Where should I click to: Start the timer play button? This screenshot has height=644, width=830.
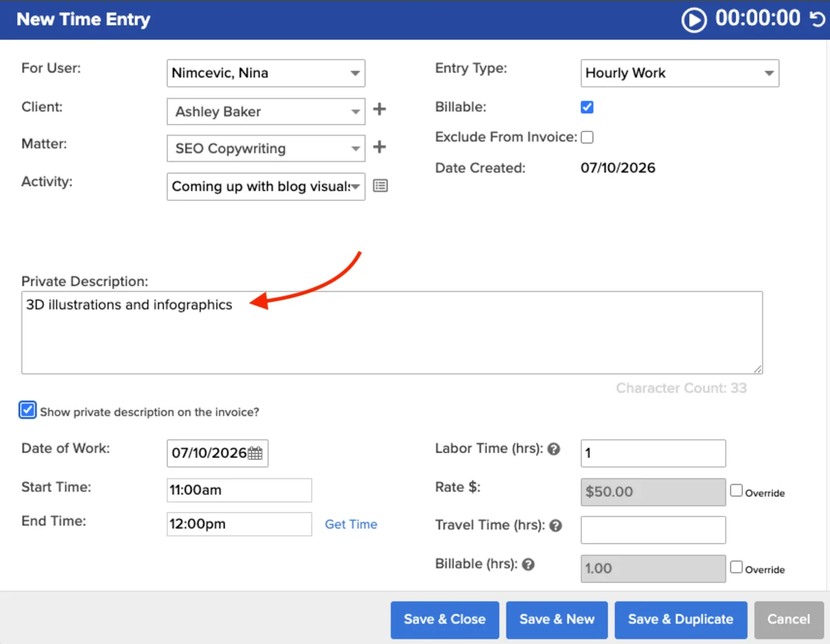694,19
